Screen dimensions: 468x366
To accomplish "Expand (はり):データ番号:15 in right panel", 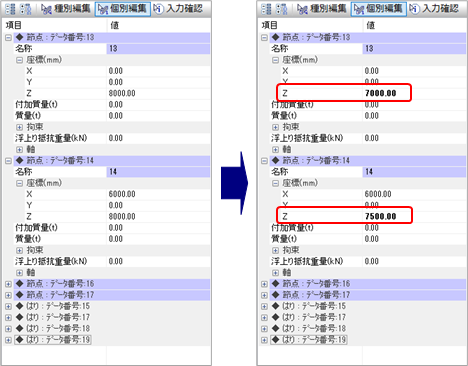I will pyautogui.click(x=264, y=306).
